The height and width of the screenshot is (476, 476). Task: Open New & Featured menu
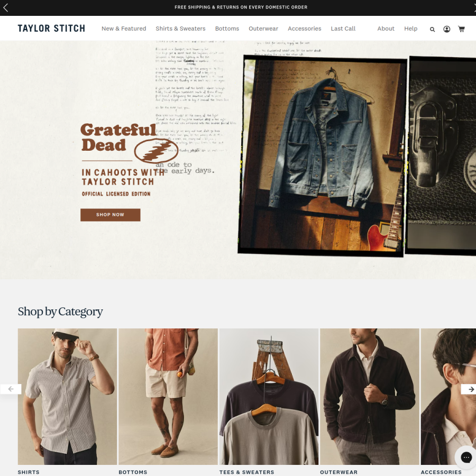pos(124,29)
